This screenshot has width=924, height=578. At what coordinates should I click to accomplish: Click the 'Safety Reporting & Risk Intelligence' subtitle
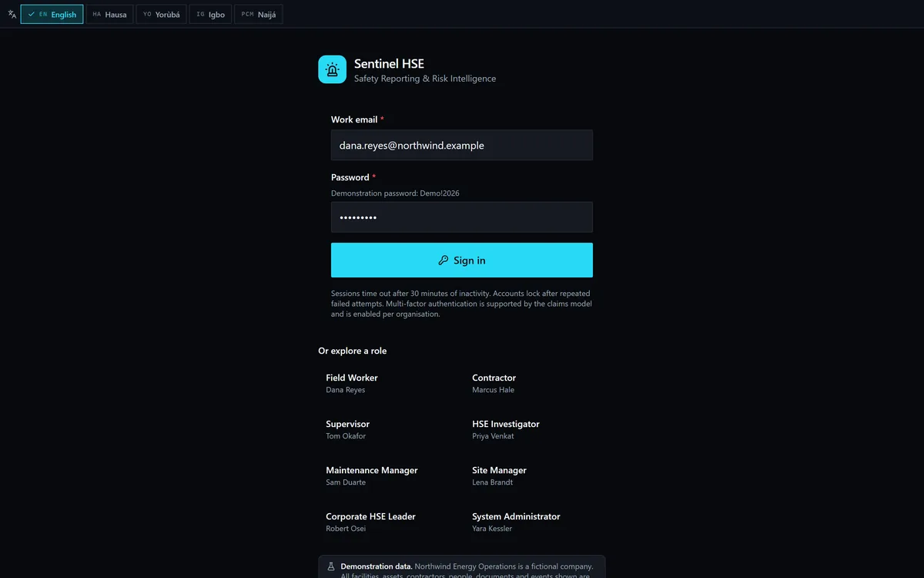[425, 79]
